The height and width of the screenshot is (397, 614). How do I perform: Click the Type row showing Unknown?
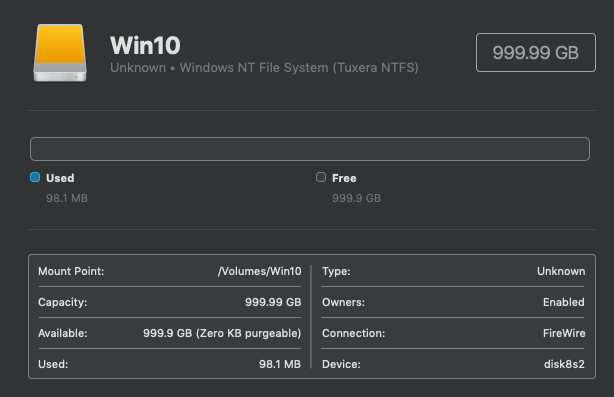[x=453, y=271]
